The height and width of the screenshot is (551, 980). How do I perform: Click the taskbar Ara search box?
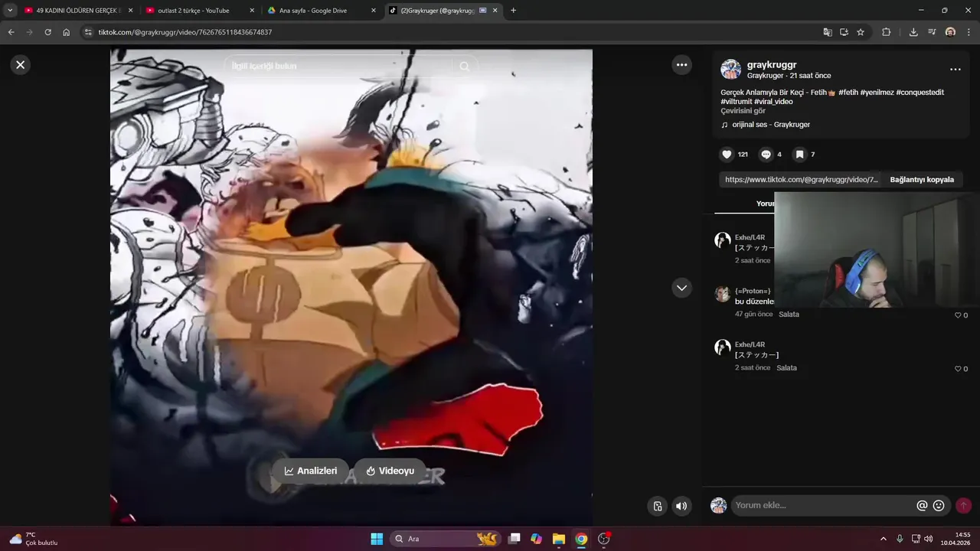446,539
